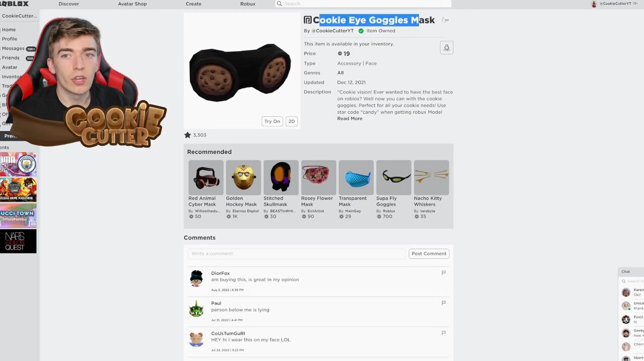Select Supa Fly Goggles thumbnail
The height and width of the screenshot is (361, 644).
click(x=394, y=177)
